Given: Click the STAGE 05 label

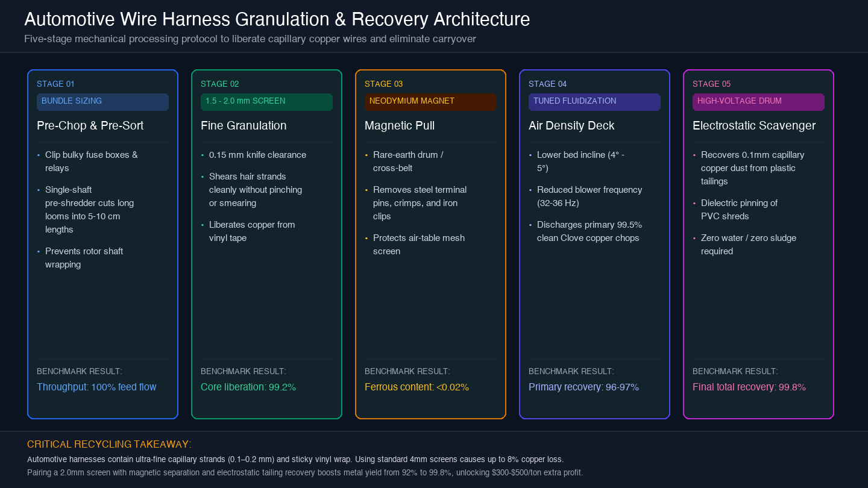Looking at the screenshot, I should (711, 84).
